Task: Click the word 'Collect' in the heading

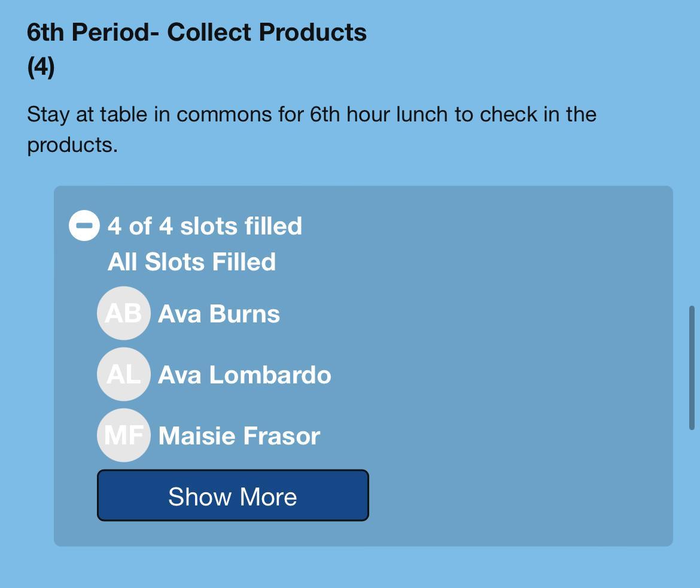Action: pos(209,32)
